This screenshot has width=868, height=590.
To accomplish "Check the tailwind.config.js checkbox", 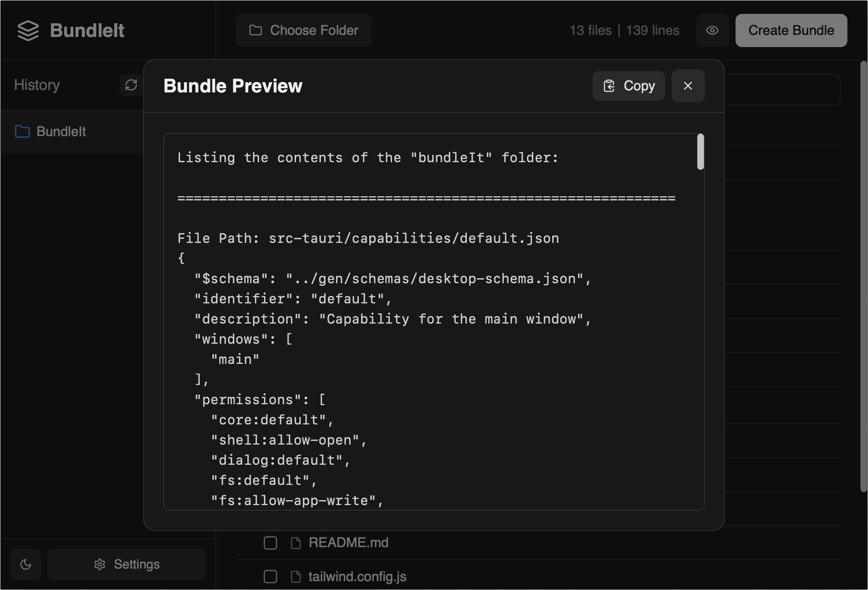I will pyautogui.click(x=270, y=577).
